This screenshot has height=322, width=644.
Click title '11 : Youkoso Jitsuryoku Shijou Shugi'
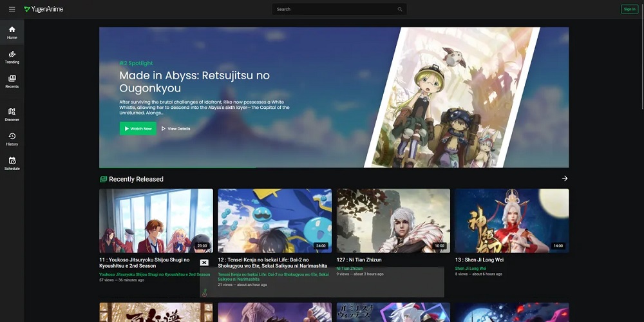(x=144, y=263)
